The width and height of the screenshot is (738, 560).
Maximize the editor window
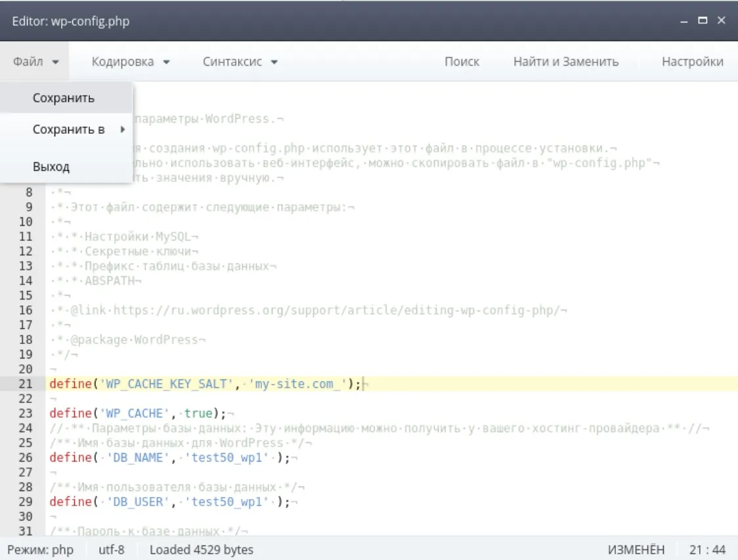pos(703,20)
